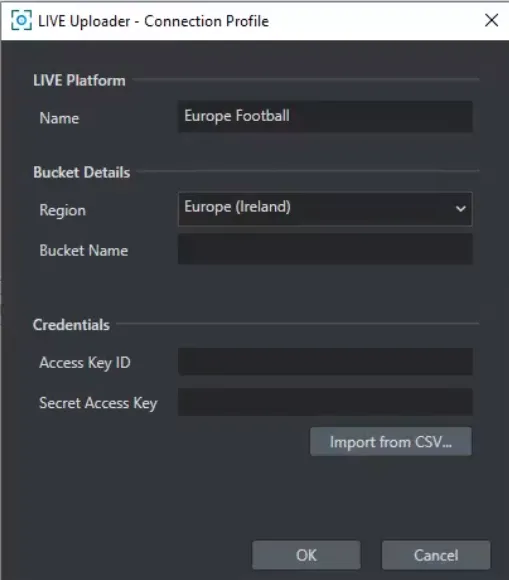Select the Secret Access Key input box
This screenshot has height=580, width=509.
pos(325,402)
